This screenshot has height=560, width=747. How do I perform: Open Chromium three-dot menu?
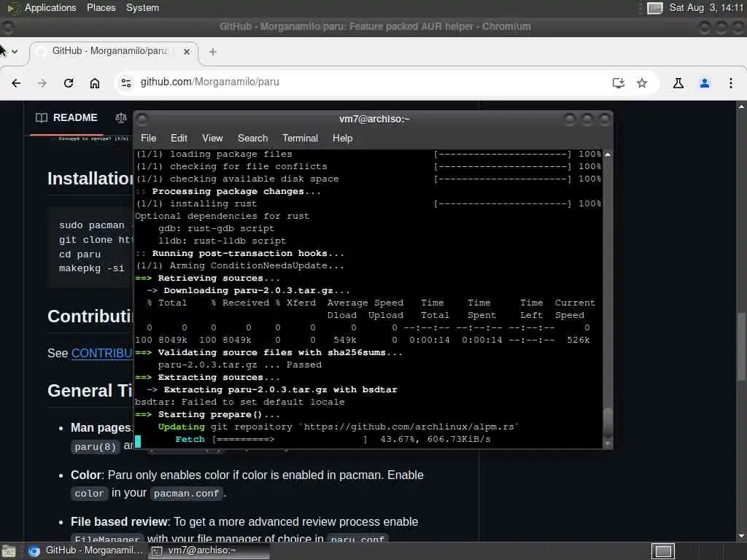[x=731, y=83]
